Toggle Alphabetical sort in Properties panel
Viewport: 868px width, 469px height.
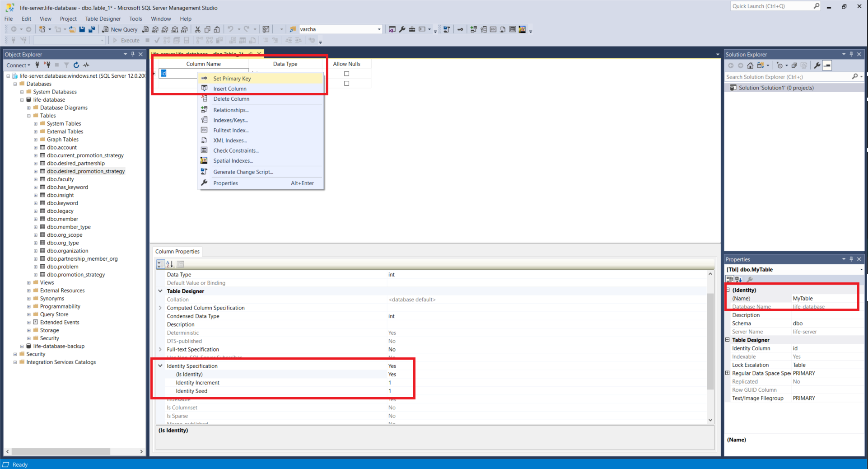pyautogui.click(x=739, y=279)
